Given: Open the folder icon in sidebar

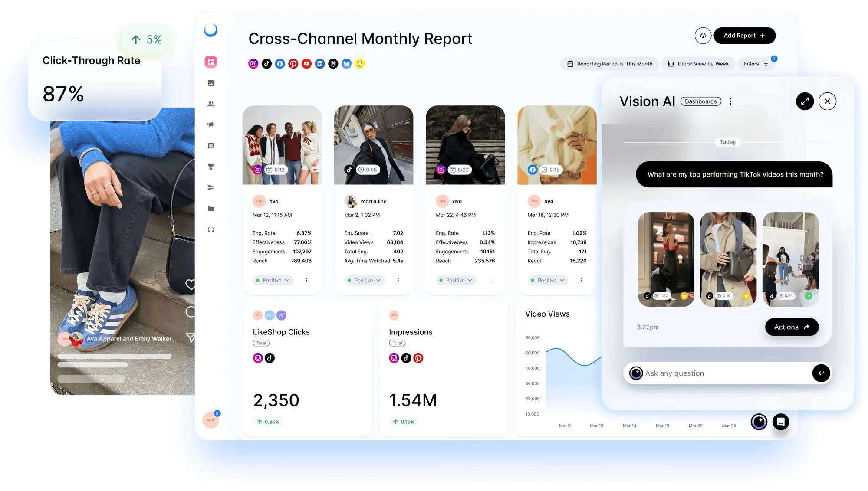Looking at the screenshot, I should pos(211,209).
